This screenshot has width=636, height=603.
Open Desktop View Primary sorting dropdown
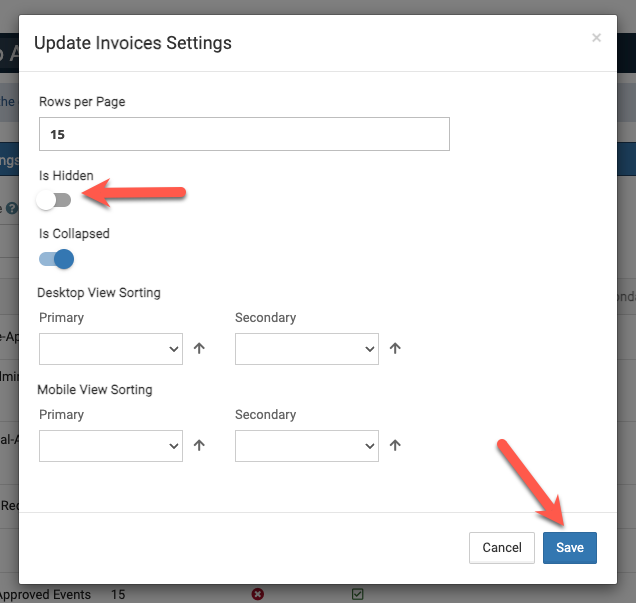[110, 349]
